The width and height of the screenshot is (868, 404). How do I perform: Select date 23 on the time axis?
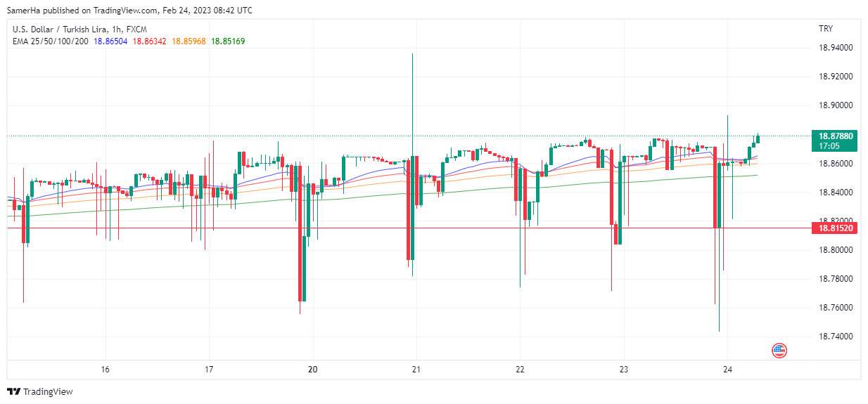tap(624, 370)
